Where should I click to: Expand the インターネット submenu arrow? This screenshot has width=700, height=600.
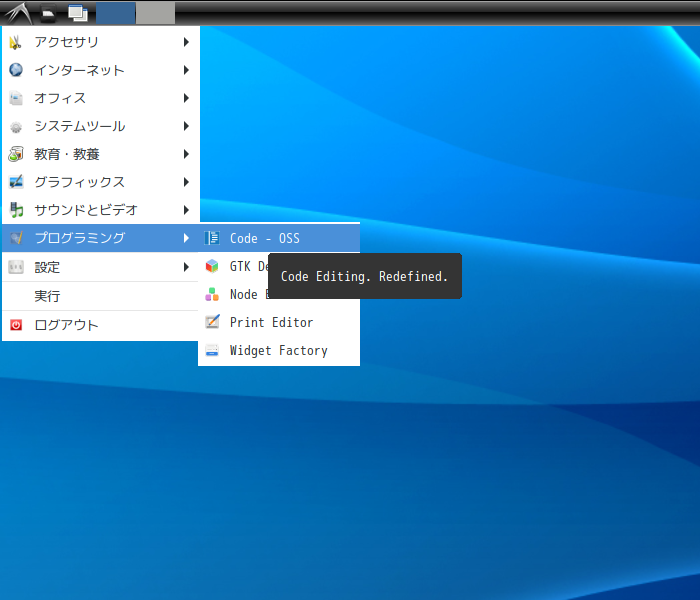(x=186, y=70)
